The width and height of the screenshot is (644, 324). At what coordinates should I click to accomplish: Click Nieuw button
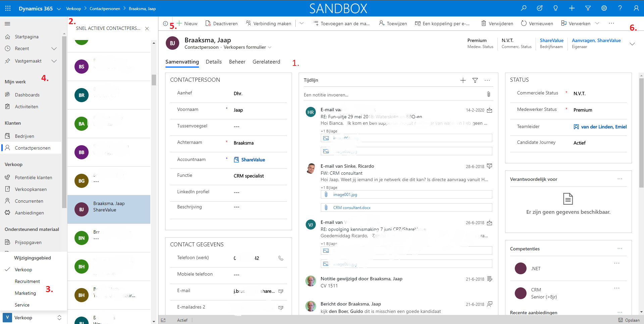pos(187,24)
